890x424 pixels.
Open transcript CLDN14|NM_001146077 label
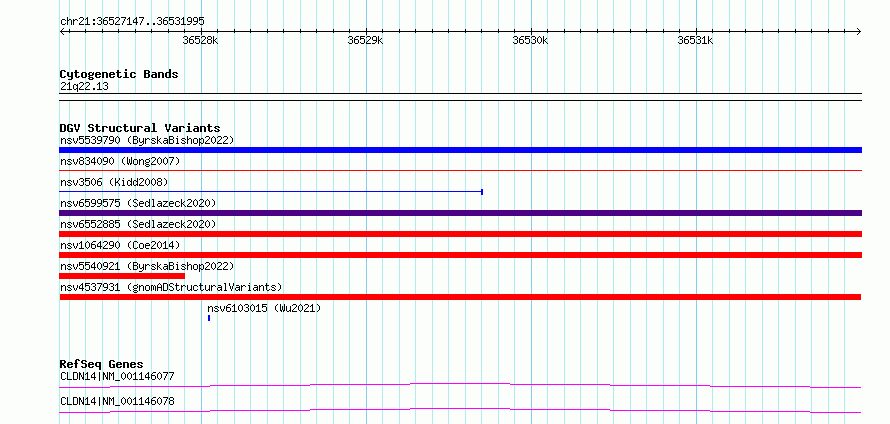[x=117, y=376]
